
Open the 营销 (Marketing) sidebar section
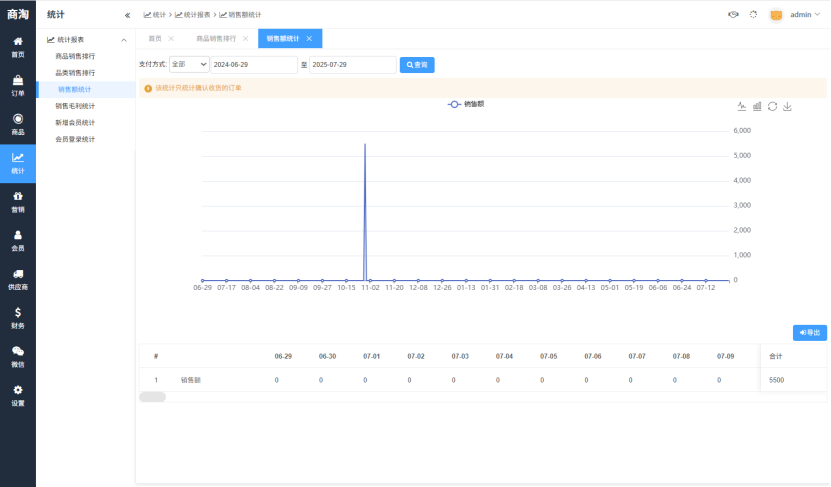[x=18, y=201]
